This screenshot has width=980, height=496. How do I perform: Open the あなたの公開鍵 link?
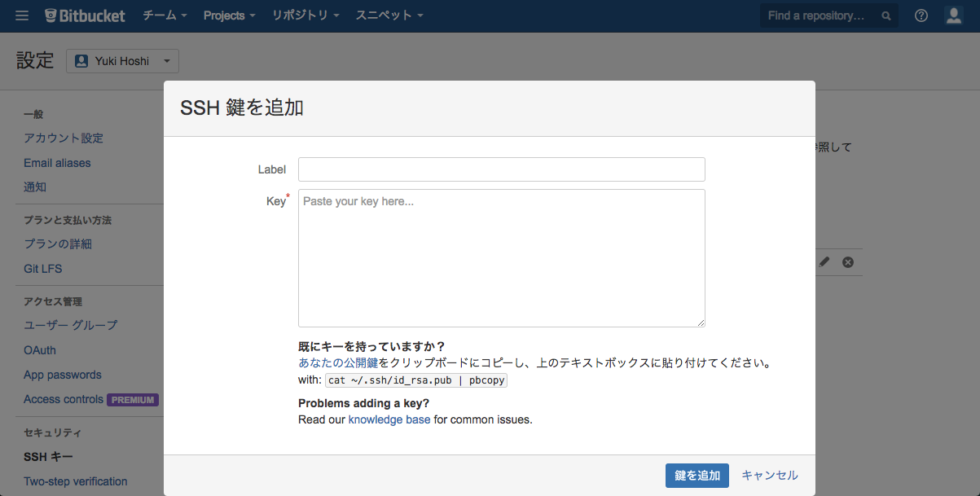338,363
